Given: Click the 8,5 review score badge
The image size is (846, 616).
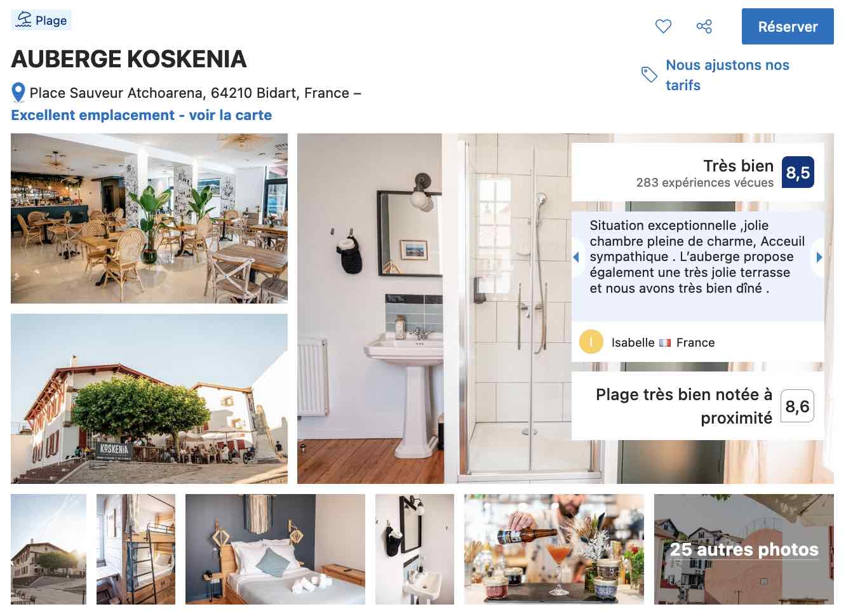Looking at the screenshot, I should click(798, 173).
